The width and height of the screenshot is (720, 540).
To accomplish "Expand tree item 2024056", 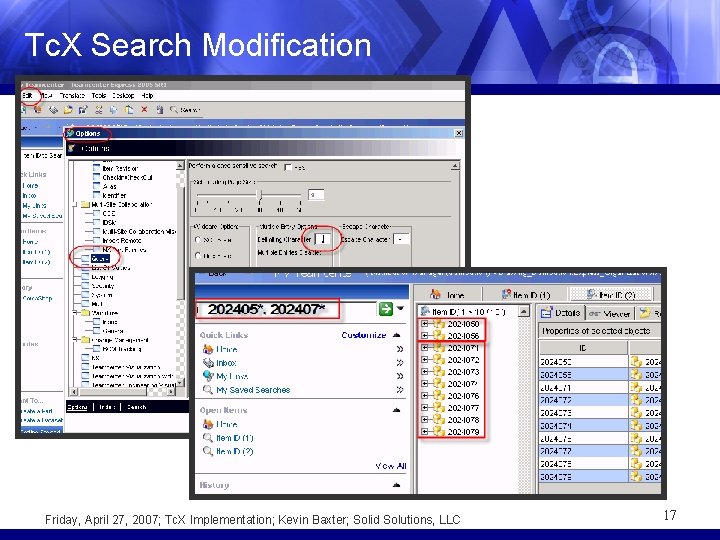I will pyautogui.click(x=425, y=336).
